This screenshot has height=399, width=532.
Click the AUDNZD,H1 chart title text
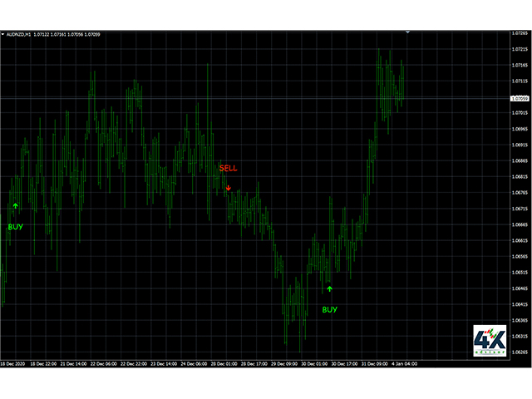[x=18, y=34]
